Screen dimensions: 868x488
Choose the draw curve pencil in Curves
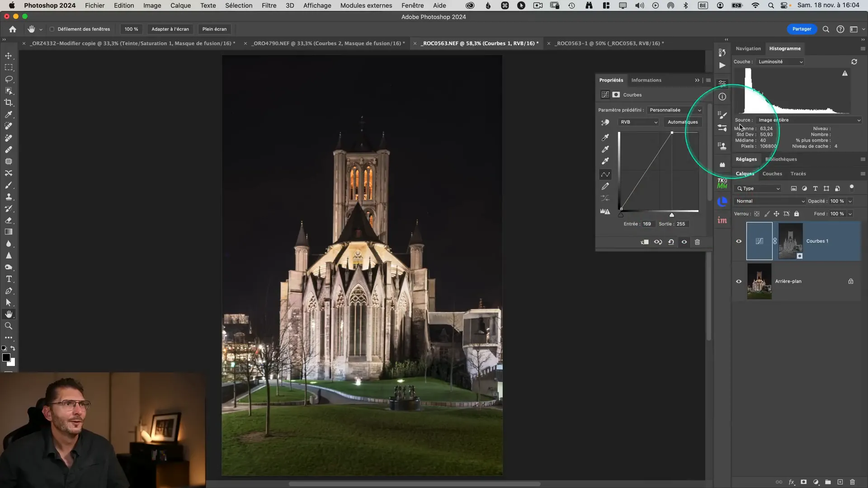605,186
